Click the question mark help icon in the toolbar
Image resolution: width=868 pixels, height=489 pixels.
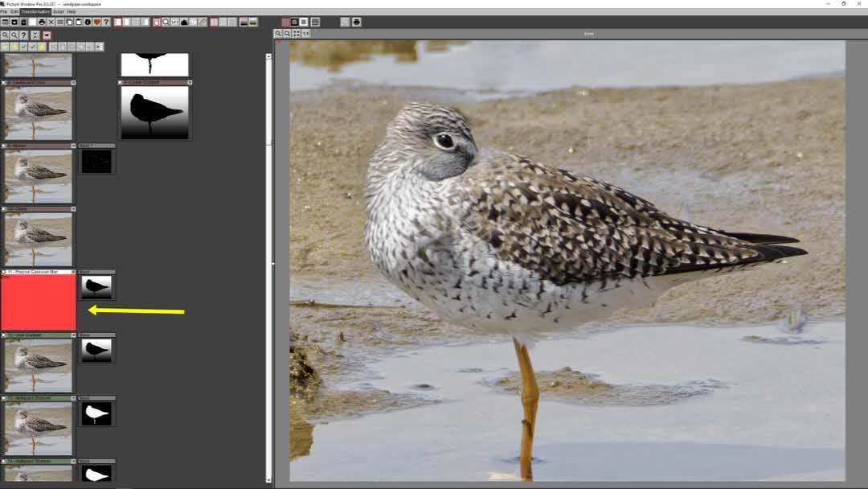106,22
